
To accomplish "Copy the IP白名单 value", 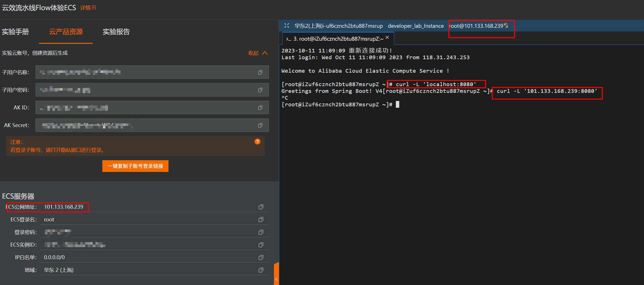I will tap(261, 257).
